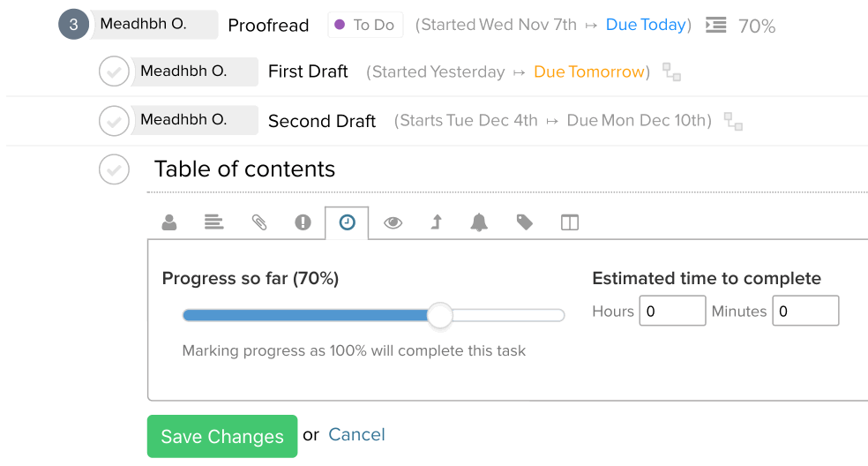Image resolution: width=868 pixels, height=466 pixels.
Task: Open the tag icon tab
Action: tap(524, 222)
